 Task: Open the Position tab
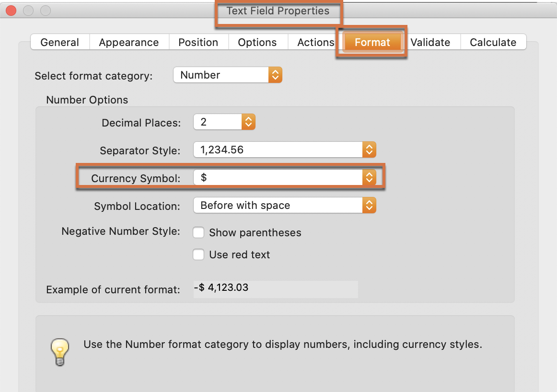pos(198,42)
